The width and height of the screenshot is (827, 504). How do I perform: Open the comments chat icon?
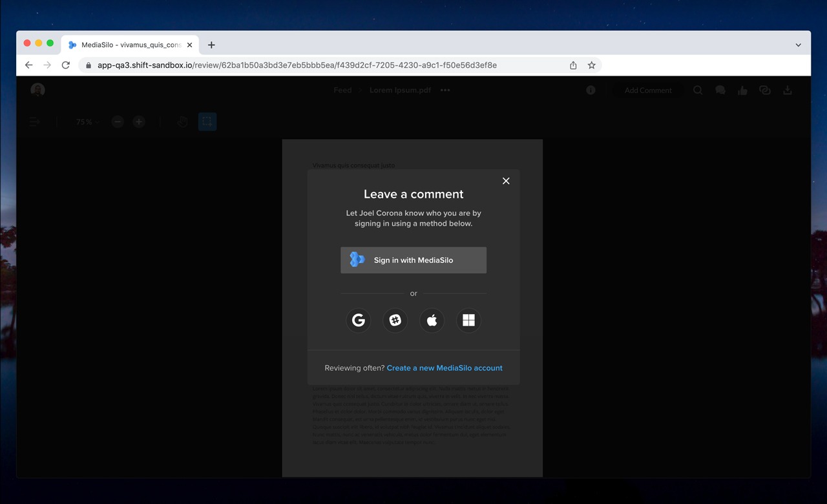click(720, 90)
